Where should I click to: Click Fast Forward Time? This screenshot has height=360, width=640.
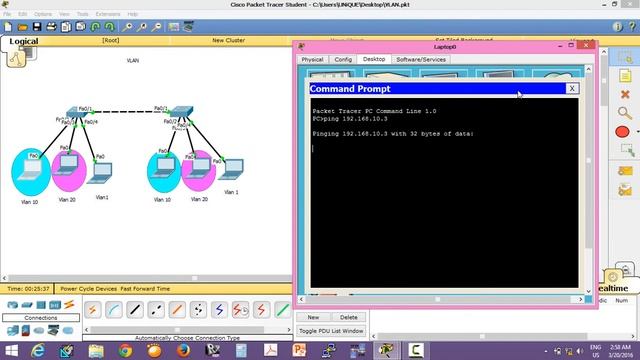(x=145, y=289)
